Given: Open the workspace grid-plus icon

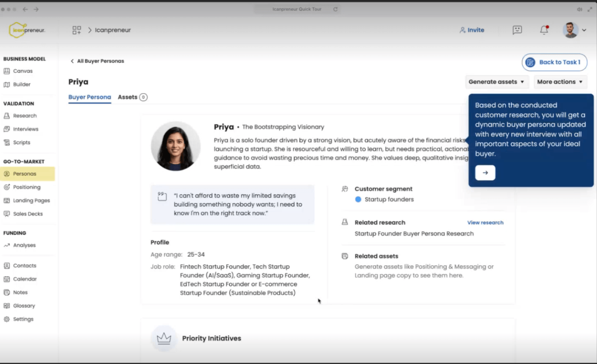Looking at the screenshot, I should [x=77, y=30].
